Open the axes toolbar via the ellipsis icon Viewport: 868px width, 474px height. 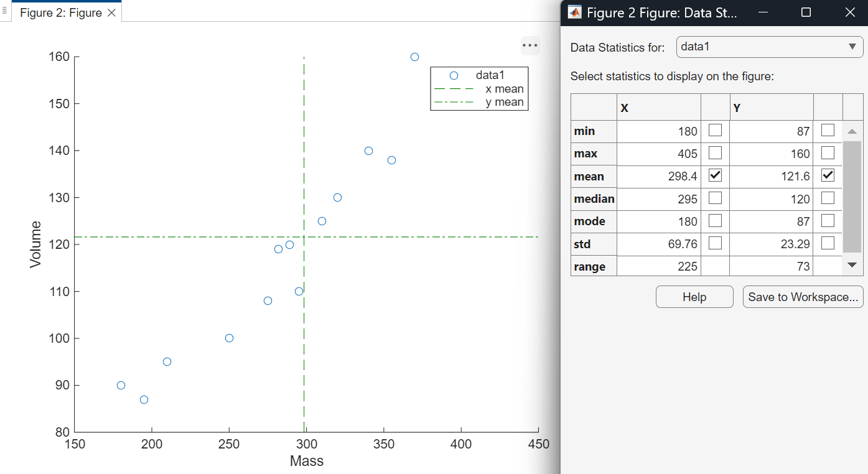(x=530, y=45)
